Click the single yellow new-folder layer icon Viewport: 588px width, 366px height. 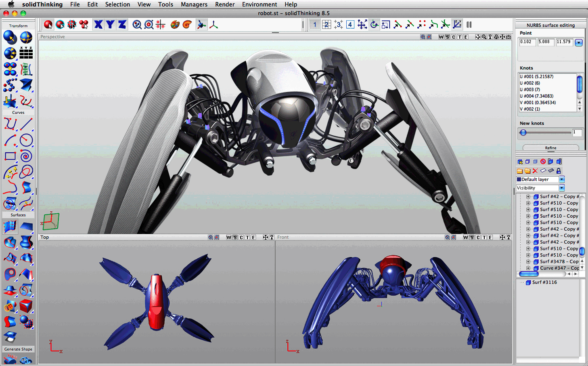(520, 171)
